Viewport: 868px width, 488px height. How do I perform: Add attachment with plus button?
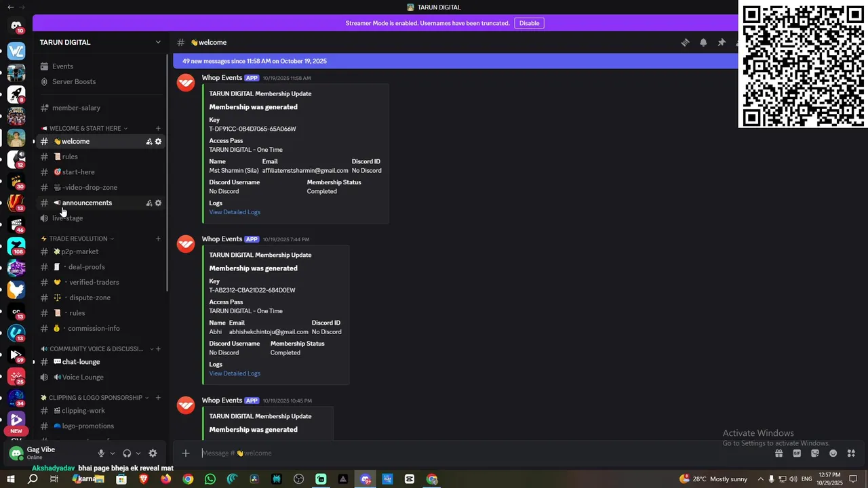click(x=186, y=453)
